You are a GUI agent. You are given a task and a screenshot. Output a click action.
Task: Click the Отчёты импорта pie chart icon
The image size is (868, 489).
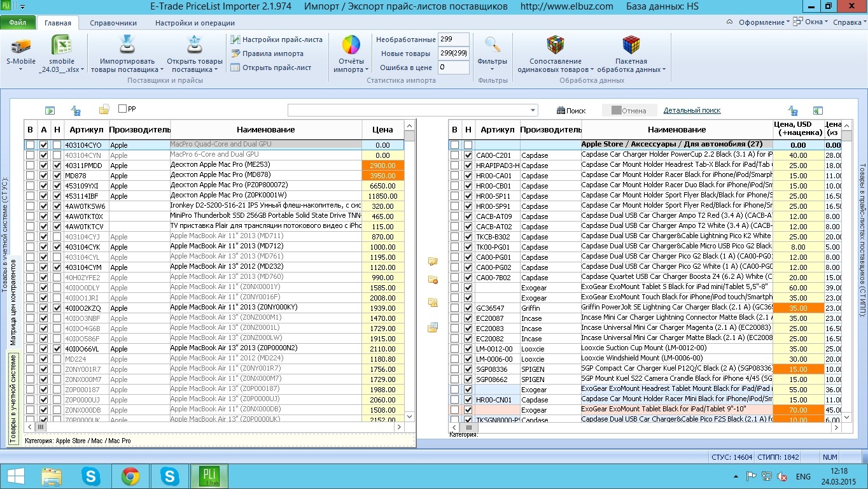coord(351,45)
